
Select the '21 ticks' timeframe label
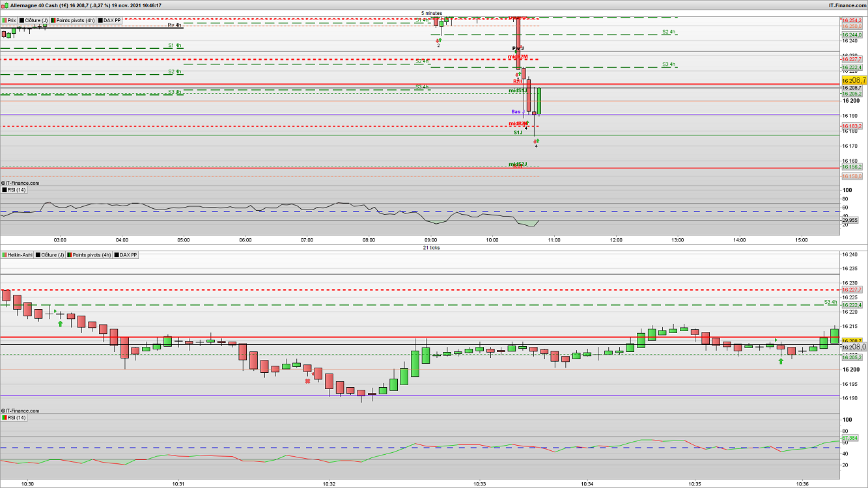tap(432, 248)
